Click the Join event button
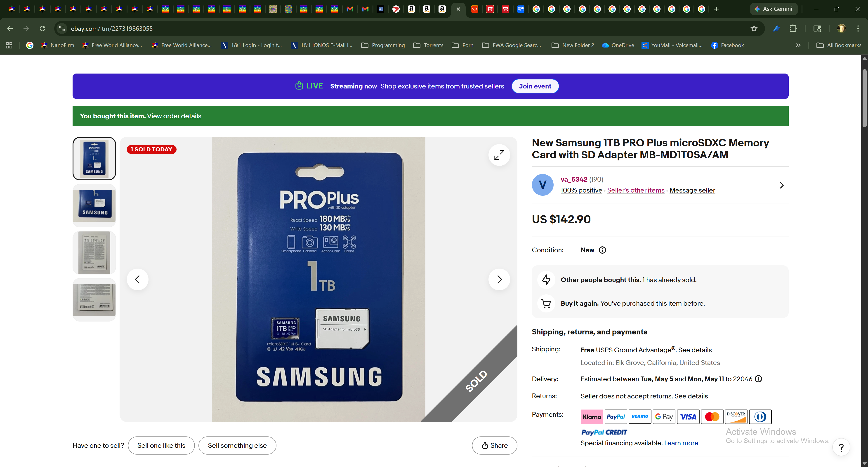This screenshot has width=868, height=467. (x=535, y=86)
